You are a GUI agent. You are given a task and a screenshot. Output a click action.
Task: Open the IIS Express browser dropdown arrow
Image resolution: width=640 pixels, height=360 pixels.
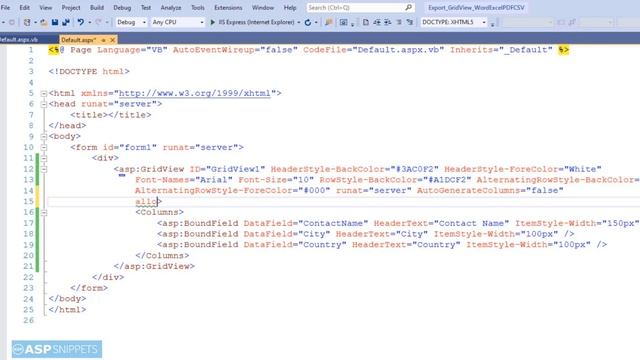(299, 22)
